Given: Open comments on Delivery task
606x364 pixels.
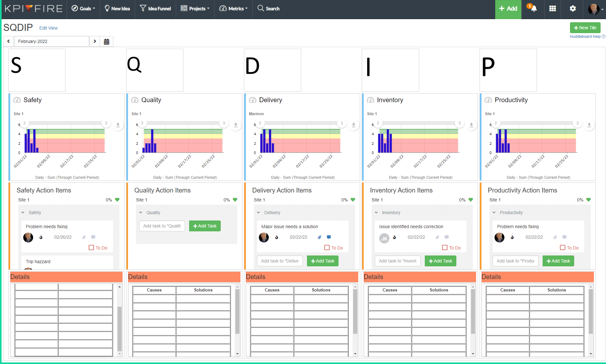Looking at the screenshot, I should (329, 237).
